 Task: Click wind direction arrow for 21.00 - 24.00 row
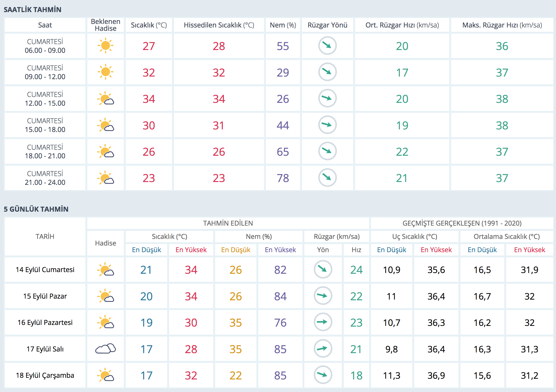point(327,178)
